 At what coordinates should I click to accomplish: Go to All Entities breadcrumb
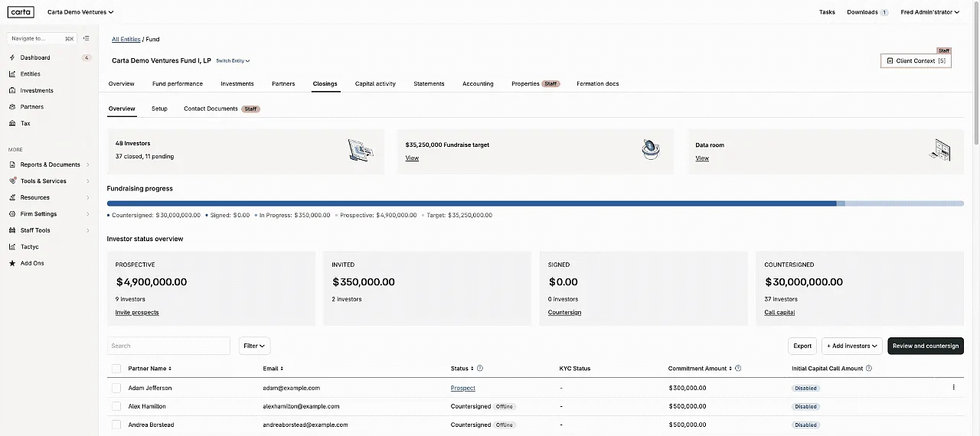[x=126, y=39]
